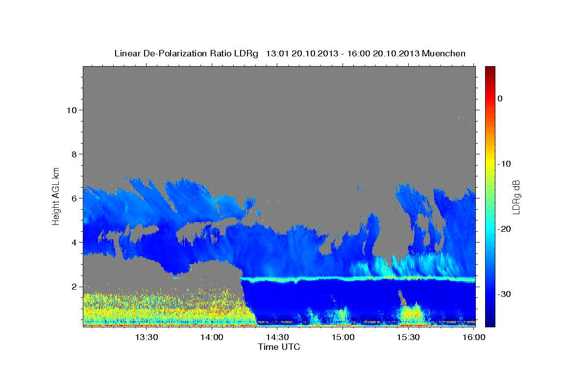Click the cyan melting-layer band near 2 km
The image size is (588, 392).
(x=358, y=279)
